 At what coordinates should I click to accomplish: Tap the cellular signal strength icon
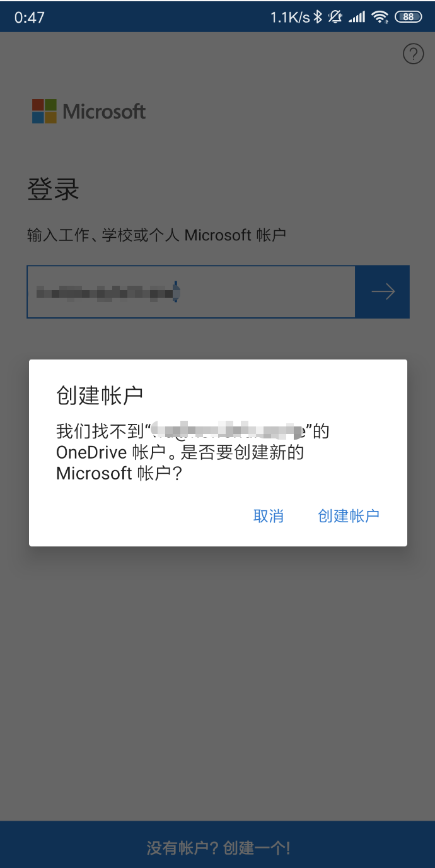pyautogui.click(x=357, y=17)
